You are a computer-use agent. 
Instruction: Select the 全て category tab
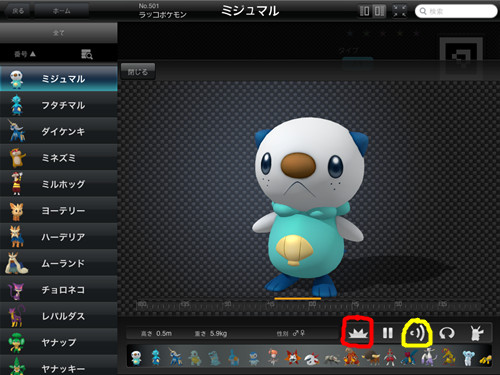click(59, 33)
